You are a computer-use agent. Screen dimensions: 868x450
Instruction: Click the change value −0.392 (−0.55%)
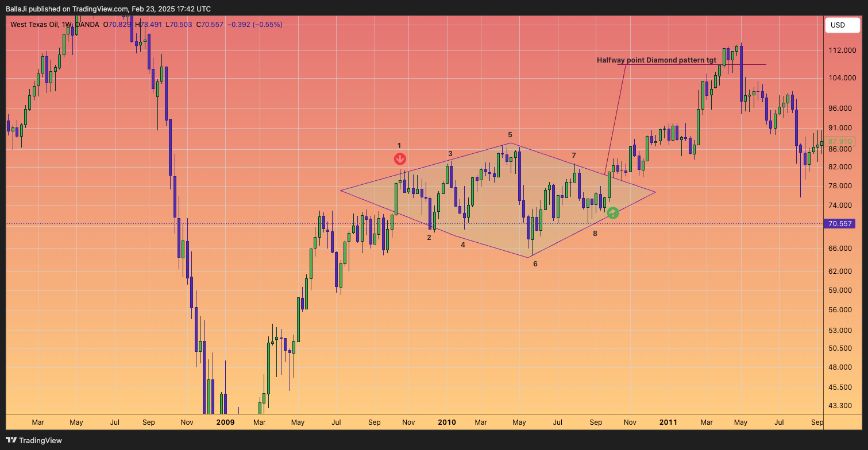[255, 25]
